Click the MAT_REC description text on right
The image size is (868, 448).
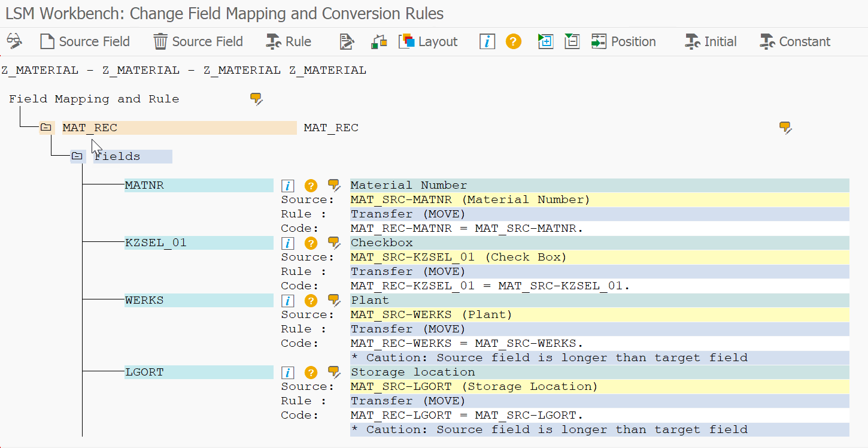tap(331, 128)
